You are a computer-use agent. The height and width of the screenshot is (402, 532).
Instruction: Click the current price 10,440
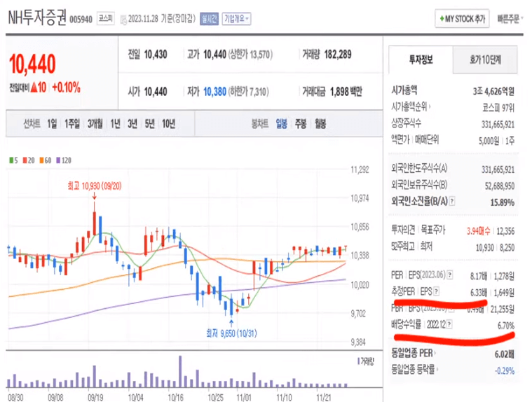[32, 64]
